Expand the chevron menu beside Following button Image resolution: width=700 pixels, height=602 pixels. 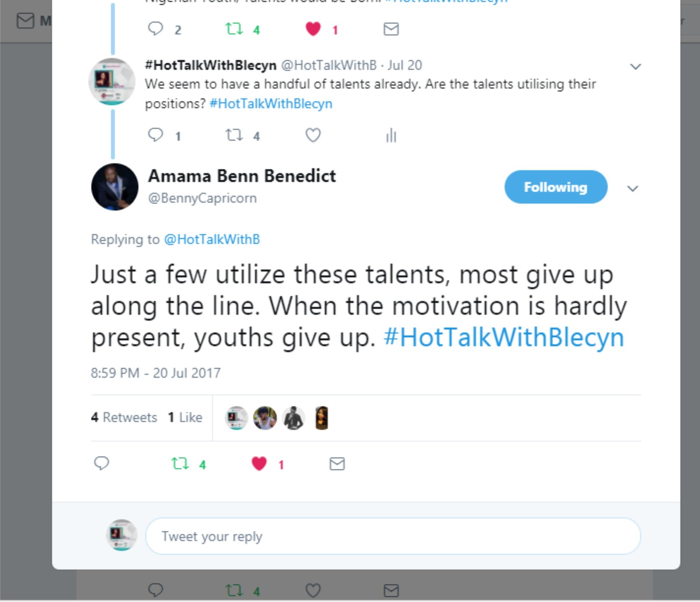tap(632, 189)
